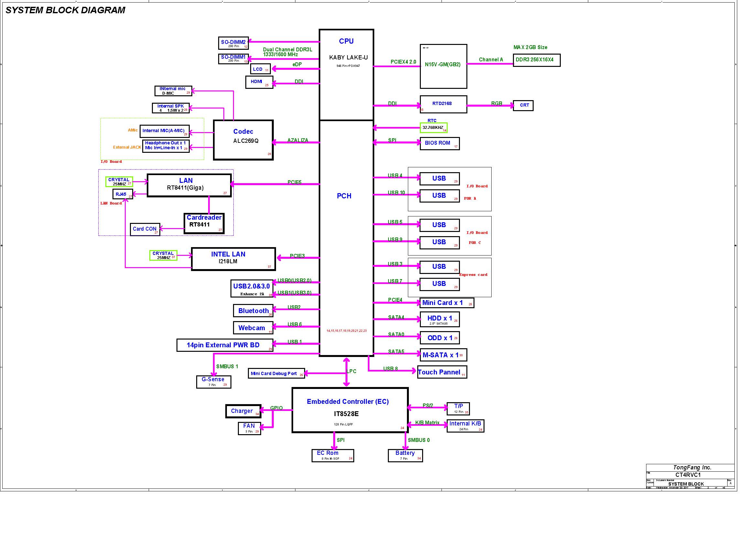Select the "ALC269Q" codec text
Viewport: 756px width, 534px height.
(246, 141)
